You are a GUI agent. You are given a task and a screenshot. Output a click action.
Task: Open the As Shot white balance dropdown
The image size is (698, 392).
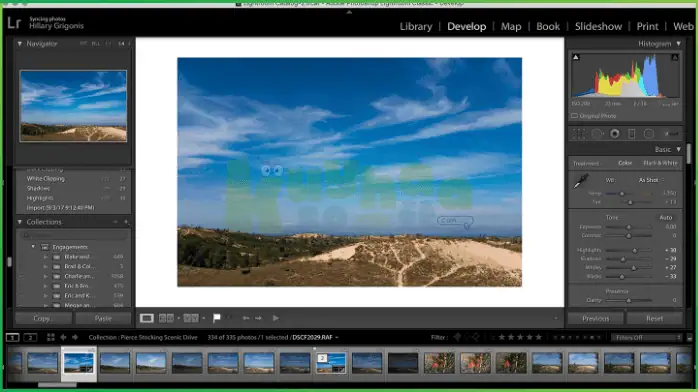click(x=652, y=180)
